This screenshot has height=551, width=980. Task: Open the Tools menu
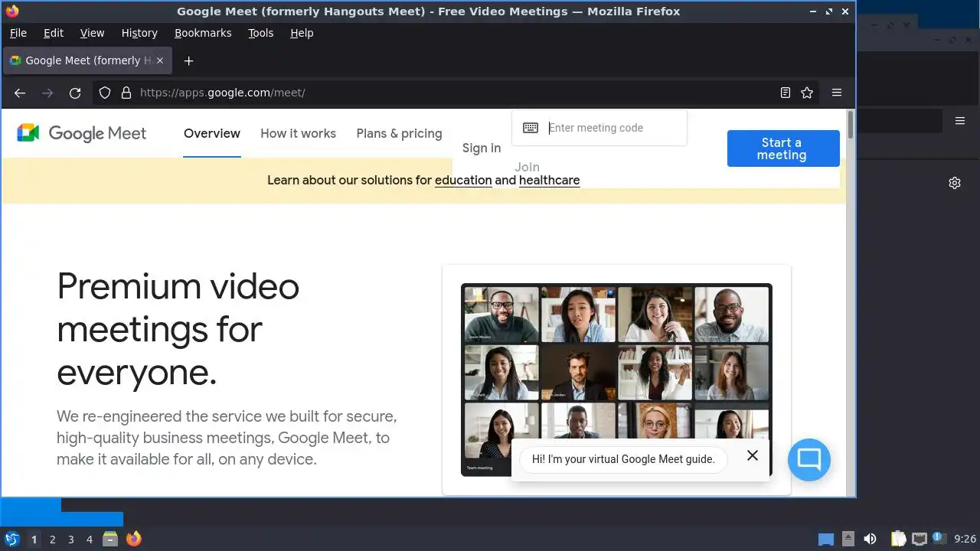(260, 33)
